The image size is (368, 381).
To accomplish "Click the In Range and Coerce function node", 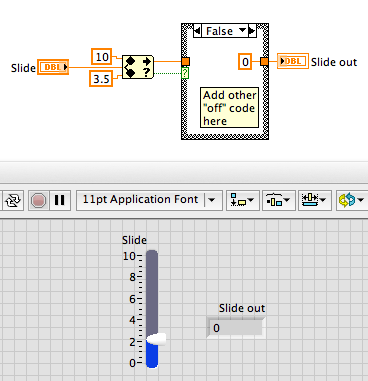I will [x=138, y=67].
